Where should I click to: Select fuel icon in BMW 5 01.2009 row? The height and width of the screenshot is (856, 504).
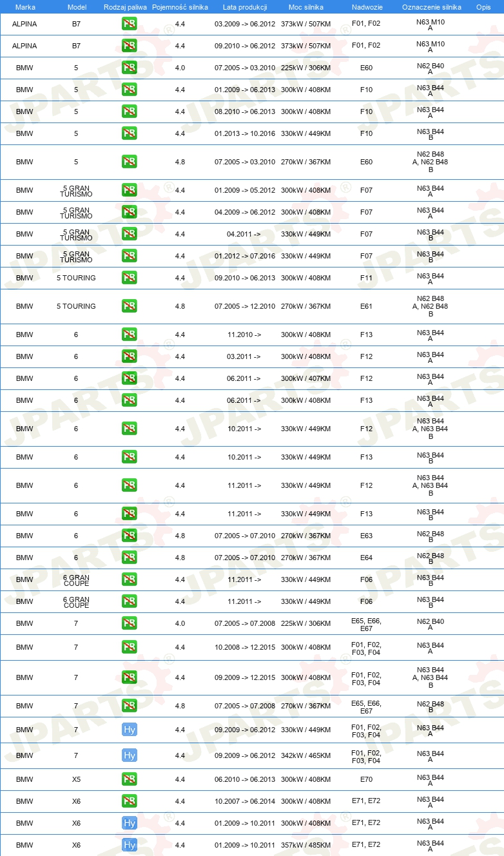point(129,90)
